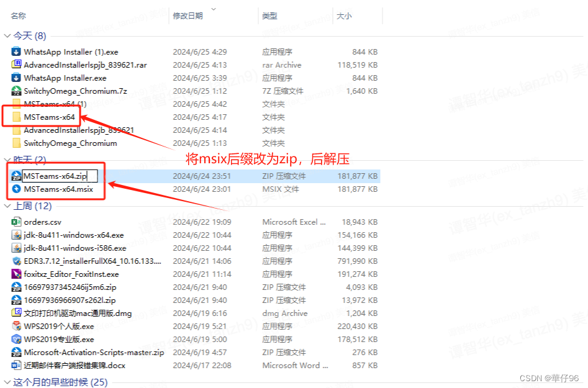
Task: Select the file name WPS2019个人版.exe
Action: point(59,326)
